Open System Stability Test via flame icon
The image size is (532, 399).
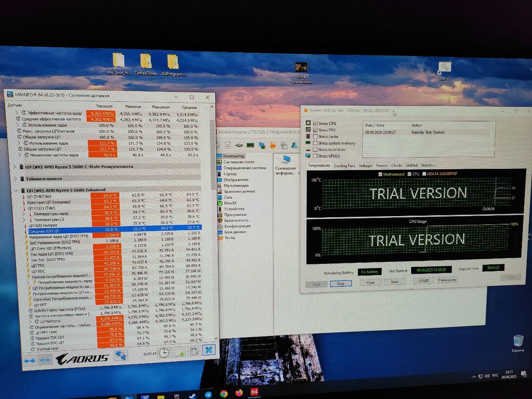272,145
